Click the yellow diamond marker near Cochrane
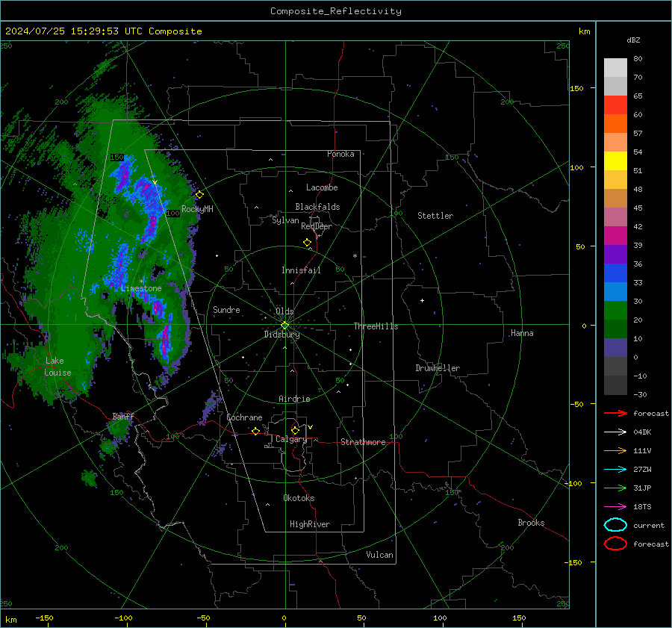This screenshot has width=672, height=628. (256, 432)
